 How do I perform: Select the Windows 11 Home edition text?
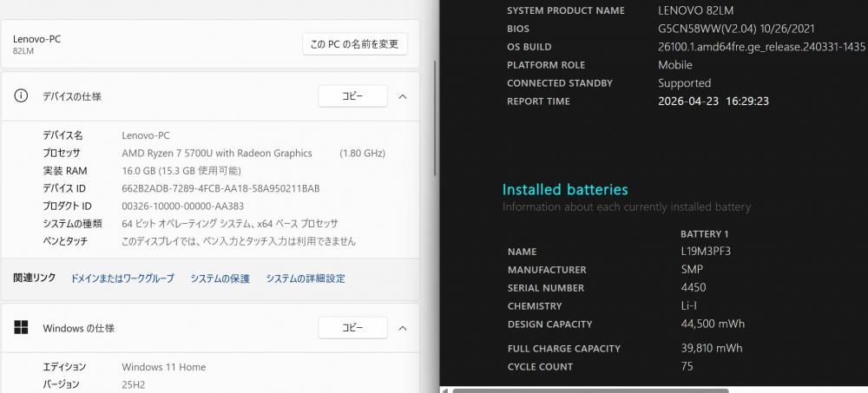(x=164, y=367)
